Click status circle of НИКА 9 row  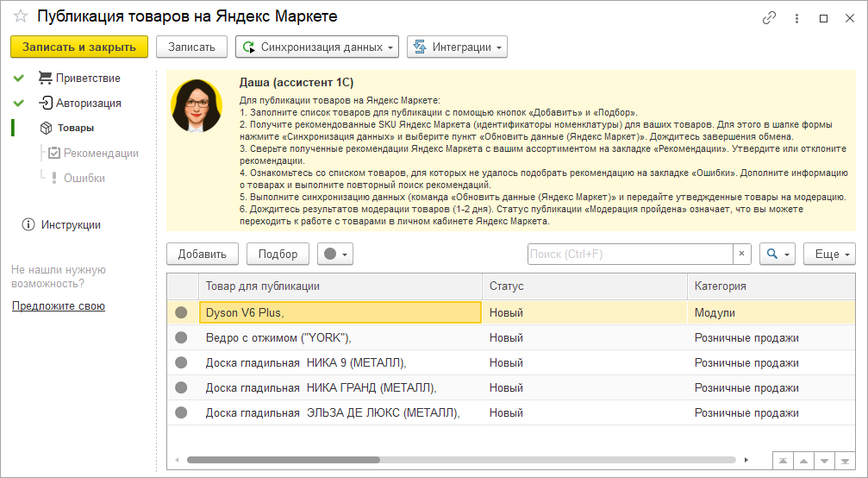(181, 362)
